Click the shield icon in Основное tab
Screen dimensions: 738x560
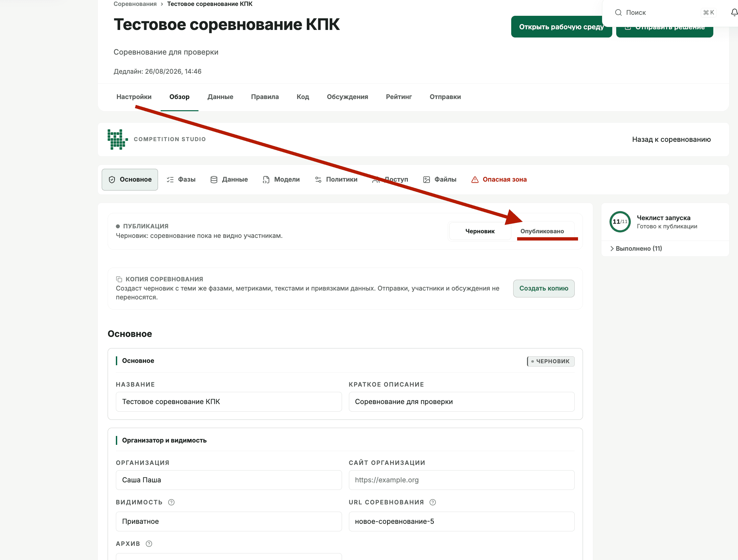112,180
